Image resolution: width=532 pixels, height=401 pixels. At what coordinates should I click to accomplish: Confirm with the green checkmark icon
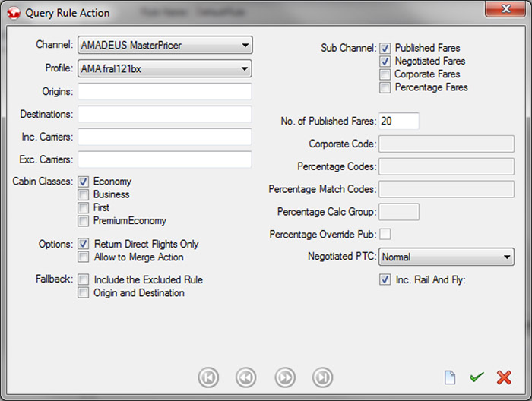(x=477, y=377)
